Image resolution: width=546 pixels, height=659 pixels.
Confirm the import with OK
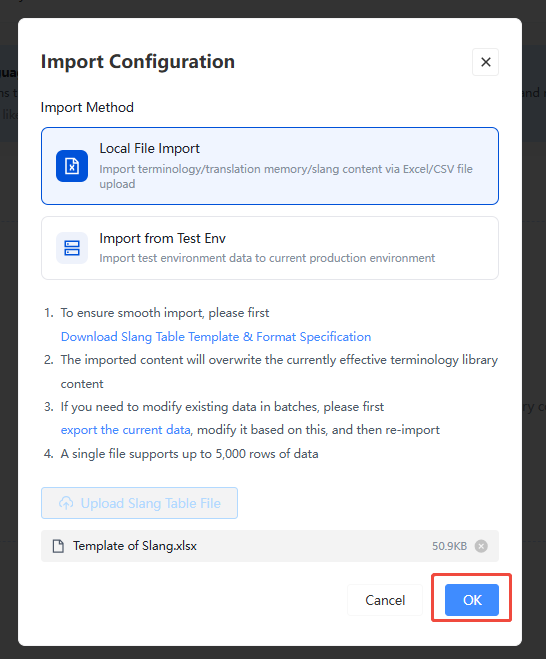[472, 600]
